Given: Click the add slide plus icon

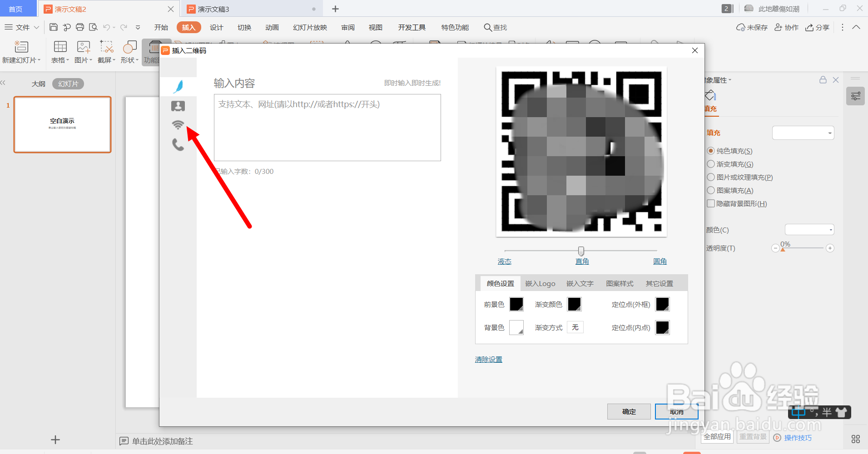Looking at the screenshot, I should tap(55, 439).
